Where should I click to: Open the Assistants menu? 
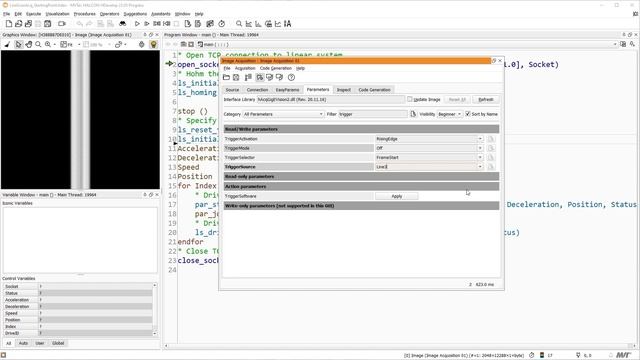point(161,14)
